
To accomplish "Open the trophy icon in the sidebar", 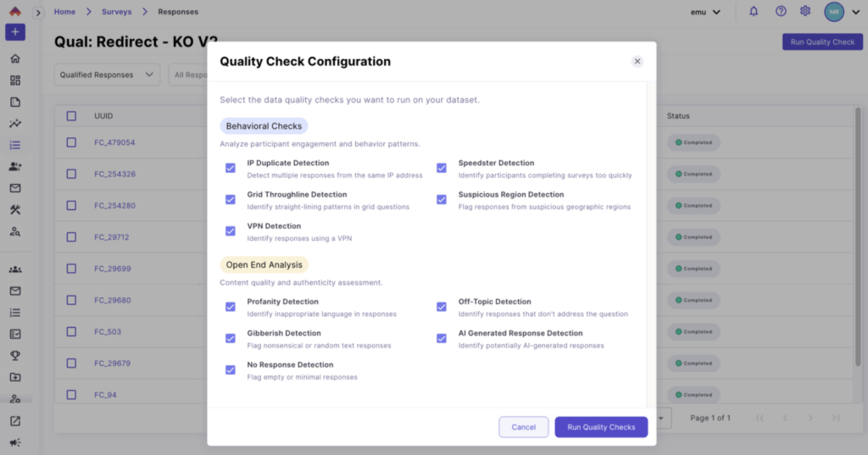I will 15,356.
